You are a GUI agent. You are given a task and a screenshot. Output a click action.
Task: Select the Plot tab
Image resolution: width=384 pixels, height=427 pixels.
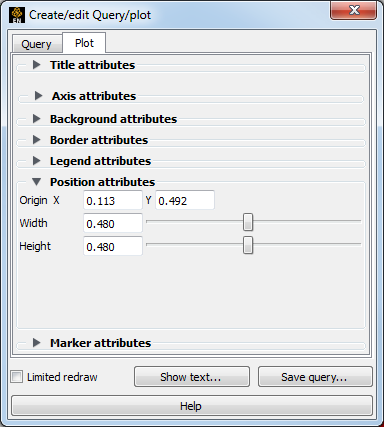[84, 43]
